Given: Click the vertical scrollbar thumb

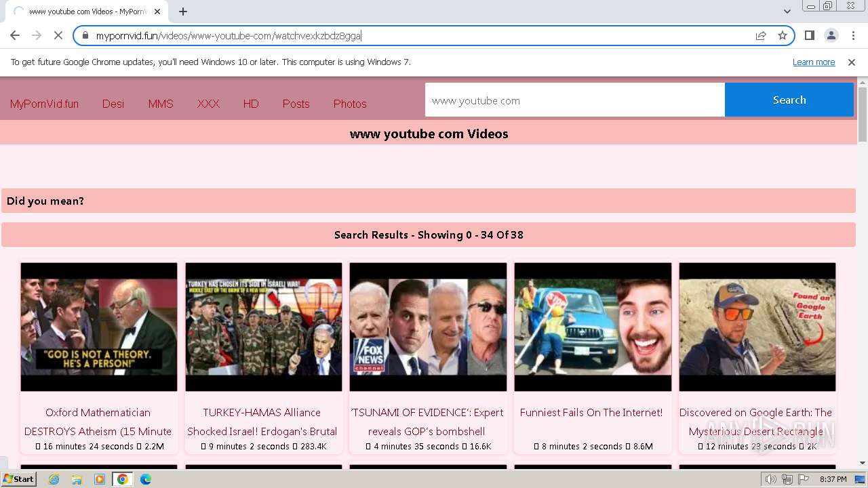Looking at the screenshot, I should click(x=863, y=114).
